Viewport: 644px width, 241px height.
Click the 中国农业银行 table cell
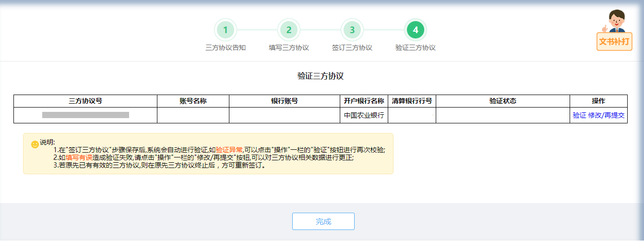click(364, 116)
